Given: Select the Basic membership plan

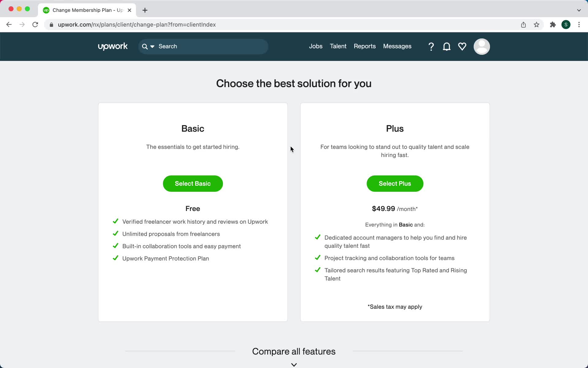Looking at the screenshot, I should click(x=193, y=183).
